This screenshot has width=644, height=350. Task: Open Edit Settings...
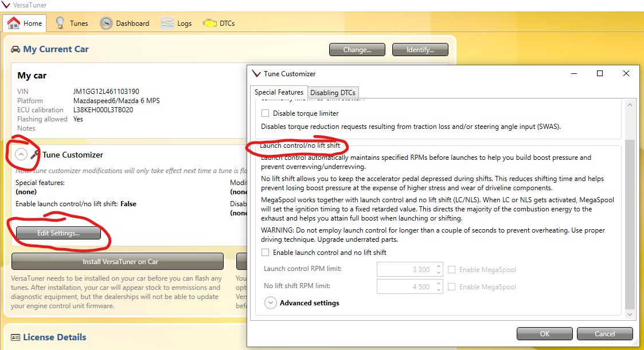(x=58, y=233)
